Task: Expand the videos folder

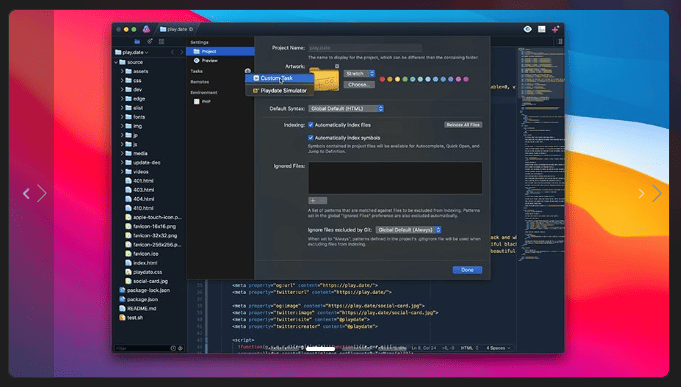Action: click(122, 172)
